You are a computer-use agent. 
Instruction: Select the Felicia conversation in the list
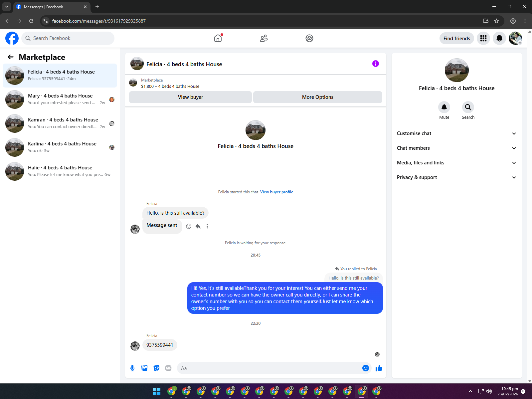tap(60, 76)
